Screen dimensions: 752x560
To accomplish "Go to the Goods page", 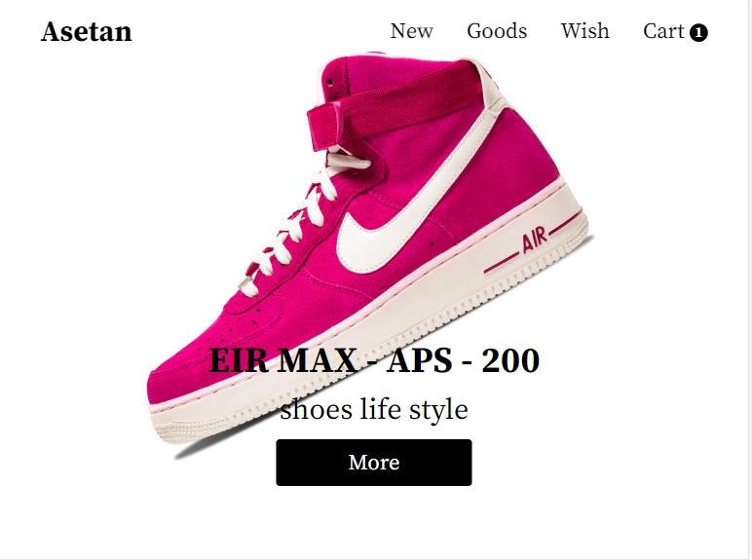I will pyautogui.click(x=497, y=31).
